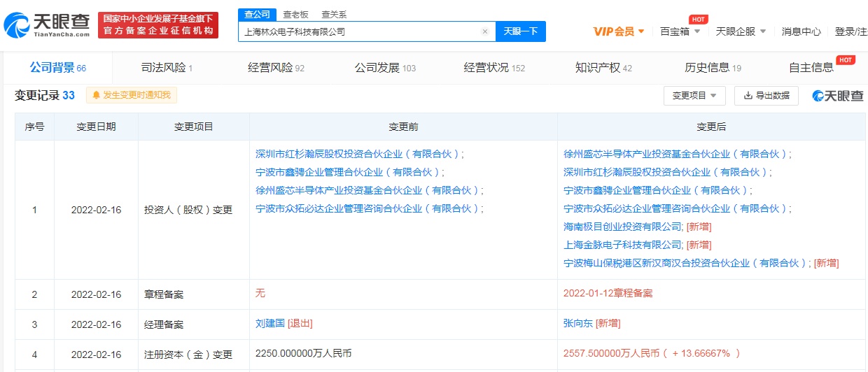Viewport: 868px width, 372px height.
Task: Clear the search box text
Action: pyautogui.click(x=484, y=31)
